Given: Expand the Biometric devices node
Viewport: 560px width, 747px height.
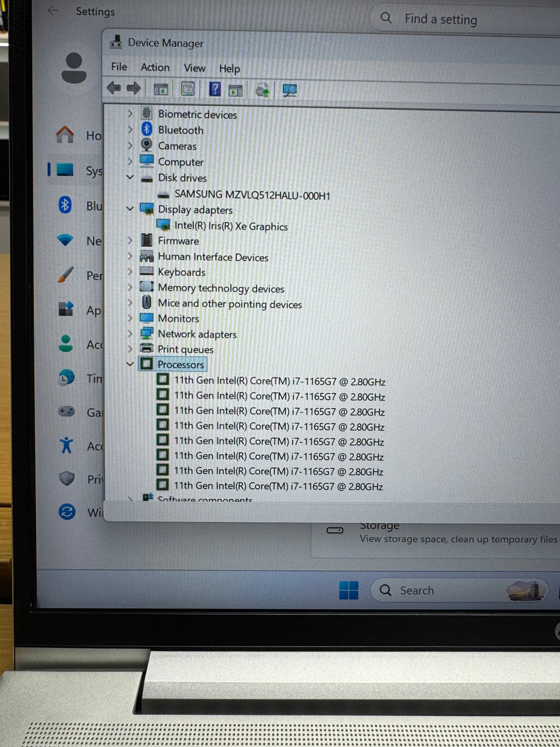Looking at the screenshot, I should (130, 114).
